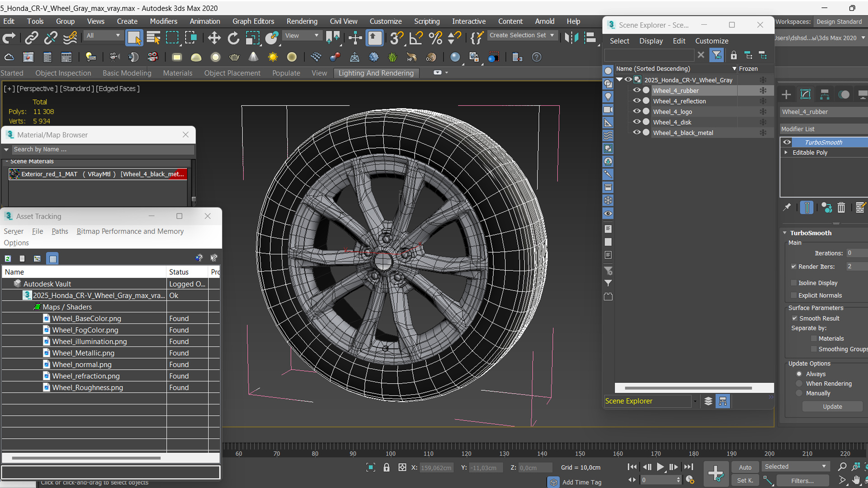868x488 pixels.
Task: Open the selection filter All dropdown
Action: coord(103,36)
